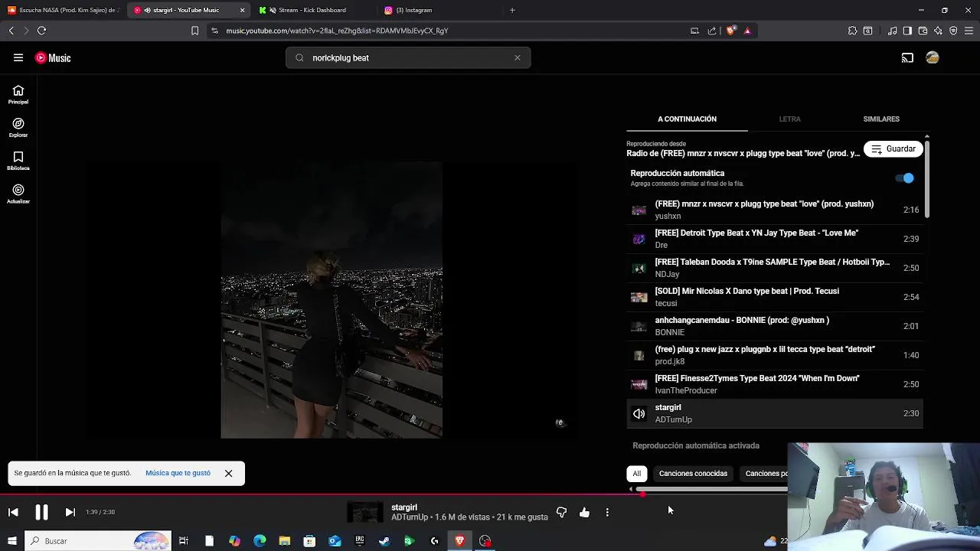
Task: Click the yushxn track thumbnail
Action: pyautogui.click(x=639, y=210)
